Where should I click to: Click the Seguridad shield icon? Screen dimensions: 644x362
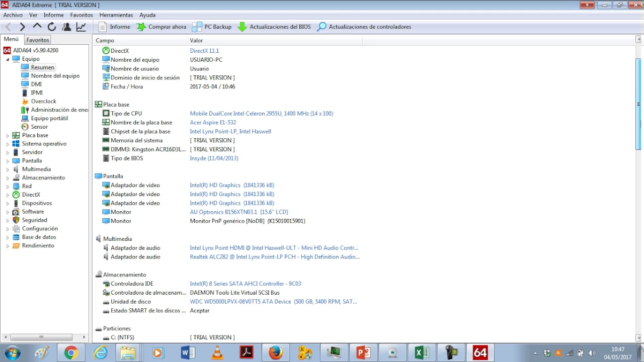pyautogui.click(x=16, y=220)
